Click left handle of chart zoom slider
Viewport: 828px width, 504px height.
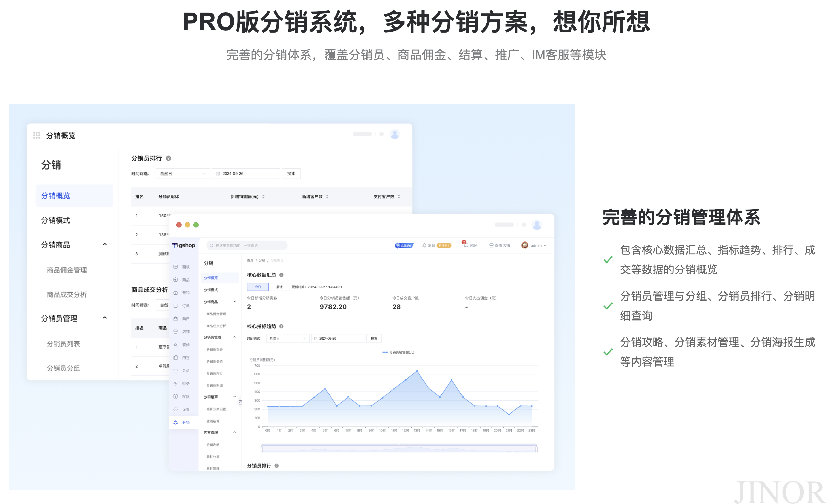[262, 449]
